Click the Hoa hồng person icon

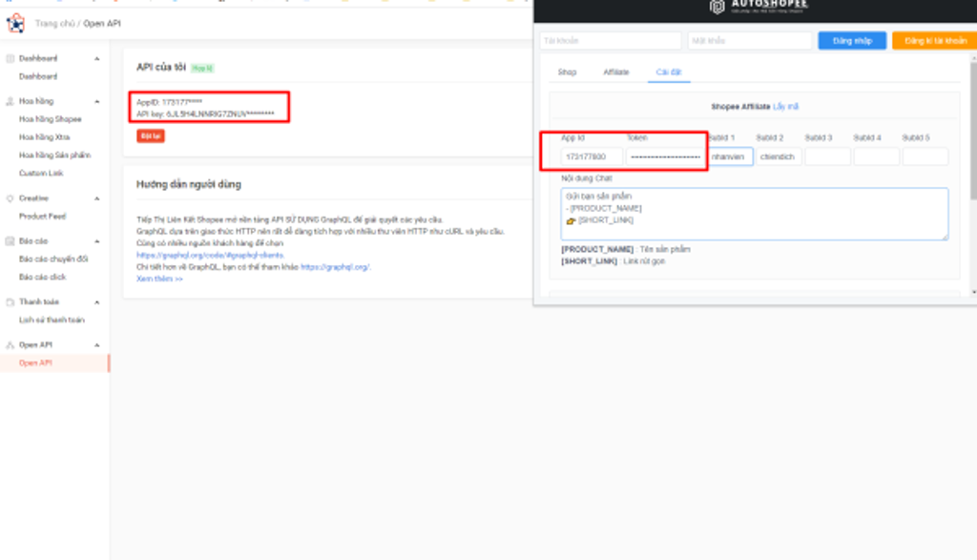(x=10, y=101)
